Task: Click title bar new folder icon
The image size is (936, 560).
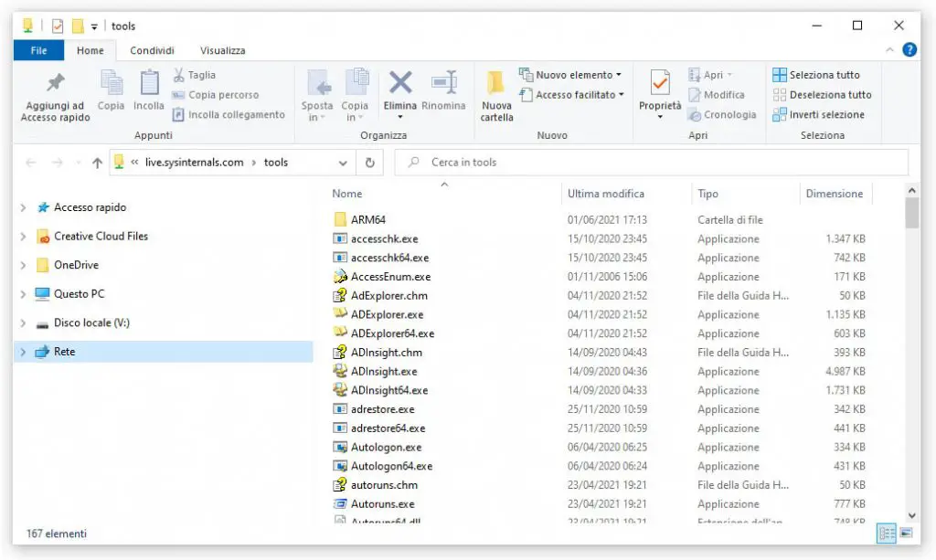Action: coord(78,26)
